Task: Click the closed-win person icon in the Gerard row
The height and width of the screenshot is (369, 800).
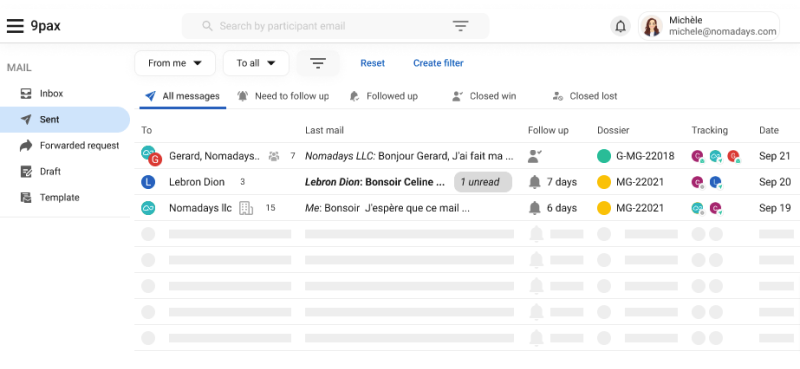Action: [x=534, y=156]
